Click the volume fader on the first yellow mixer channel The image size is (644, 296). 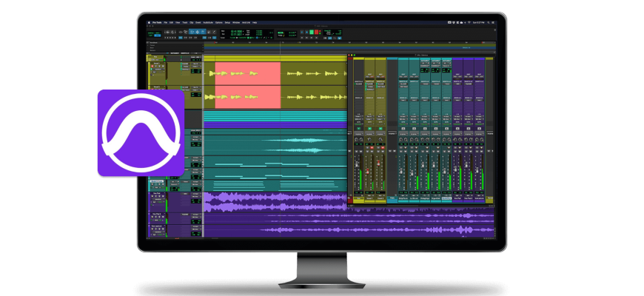357,163
